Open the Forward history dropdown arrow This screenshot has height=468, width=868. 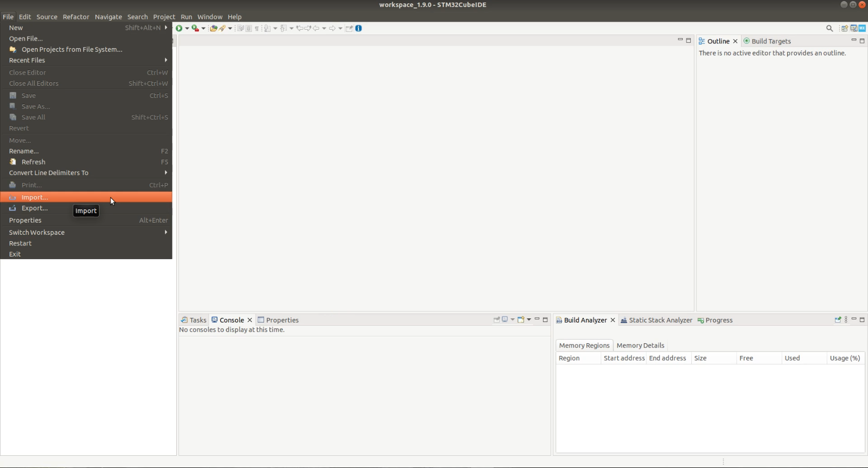point(340,29)
